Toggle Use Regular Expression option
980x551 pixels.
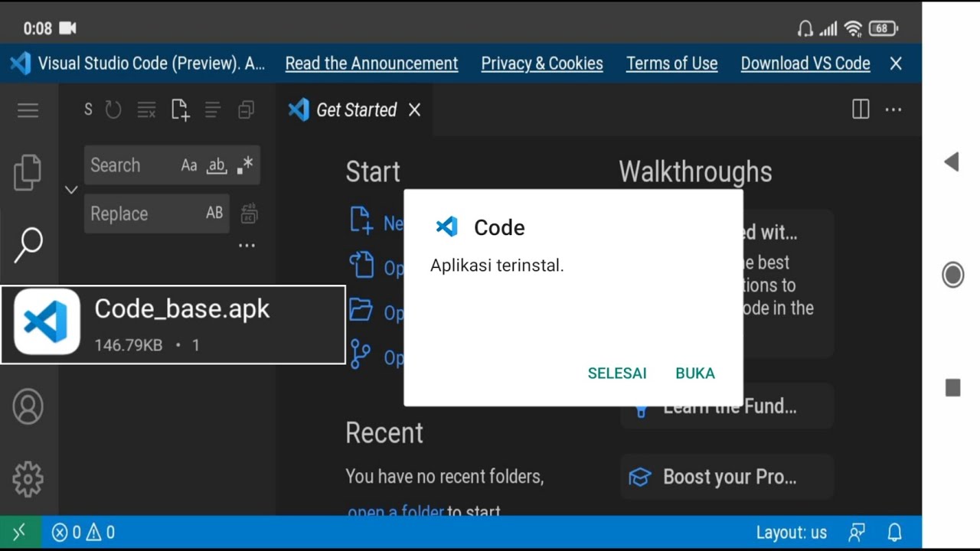[245, 165]
